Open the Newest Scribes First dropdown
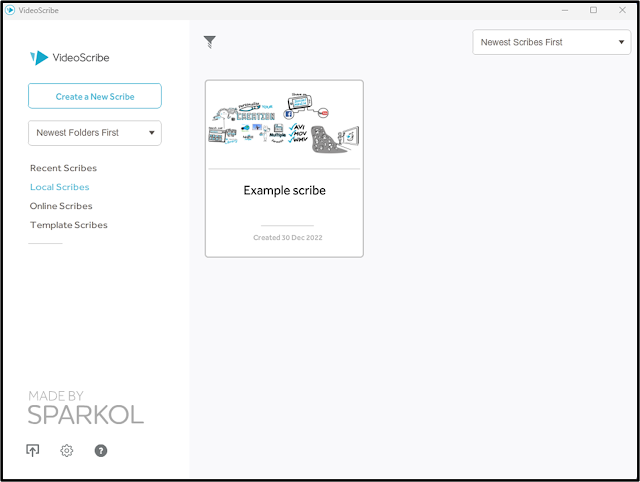640x482 pixels. tap(551, 42)
